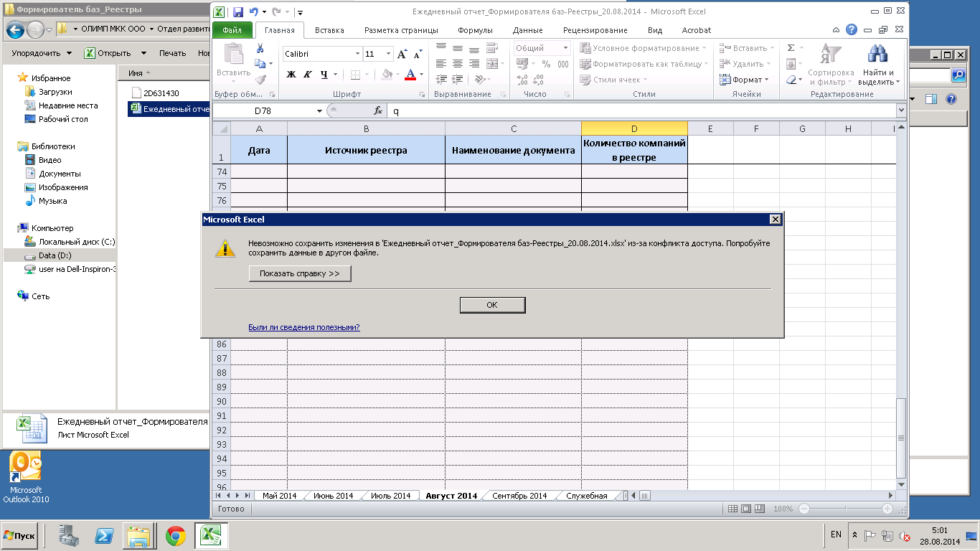
Task: Open the Сентябрь 2014 sheet tab
Action: click(519, 496)
